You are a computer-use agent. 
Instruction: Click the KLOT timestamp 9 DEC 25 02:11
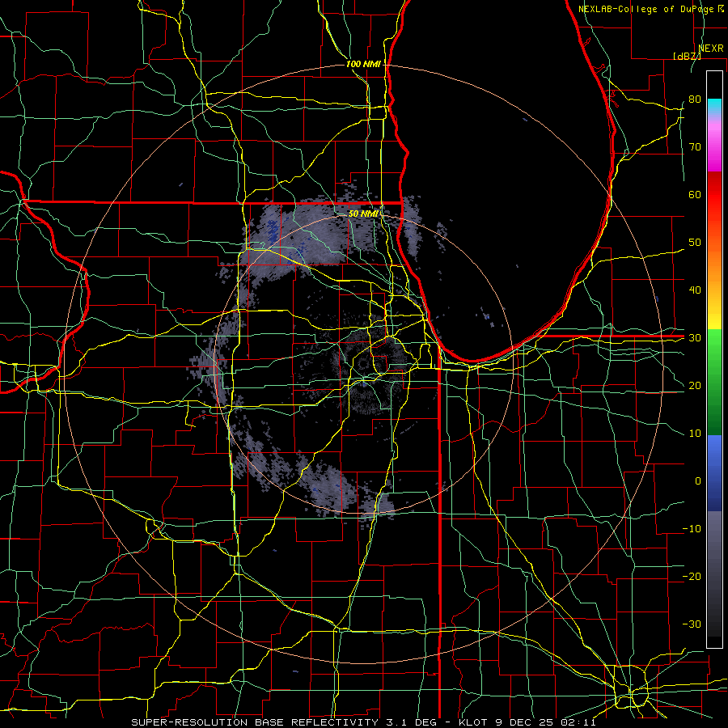(x=527, y=722)
